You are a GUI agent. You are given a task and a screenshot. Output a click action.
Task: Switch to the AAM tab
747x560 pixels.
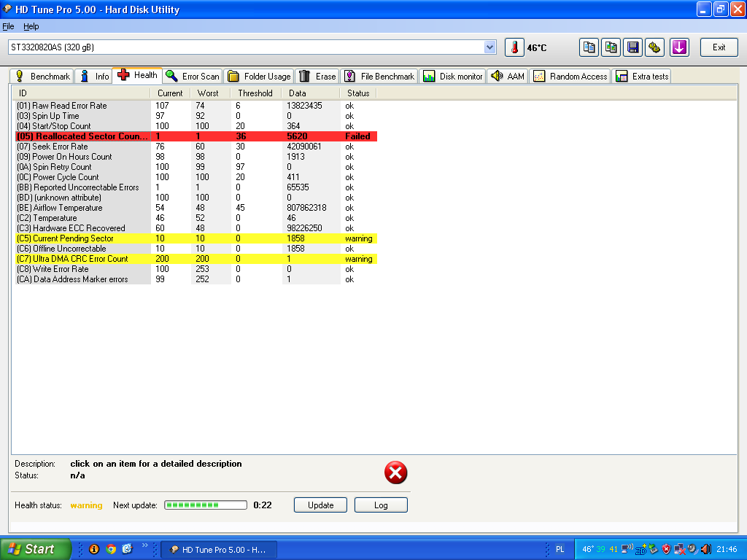[x=508, y=76]
